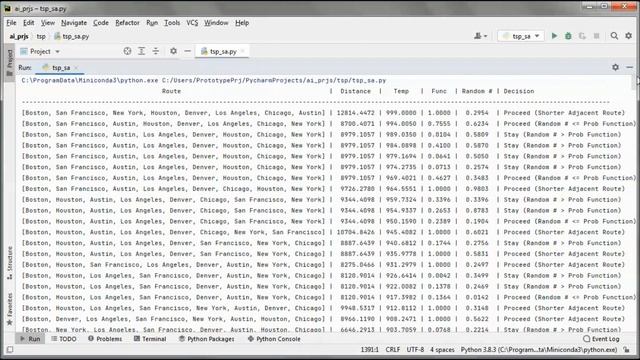The image size is (640, 360).
Task: Open the Navigate menu
Action: point(74,23)
